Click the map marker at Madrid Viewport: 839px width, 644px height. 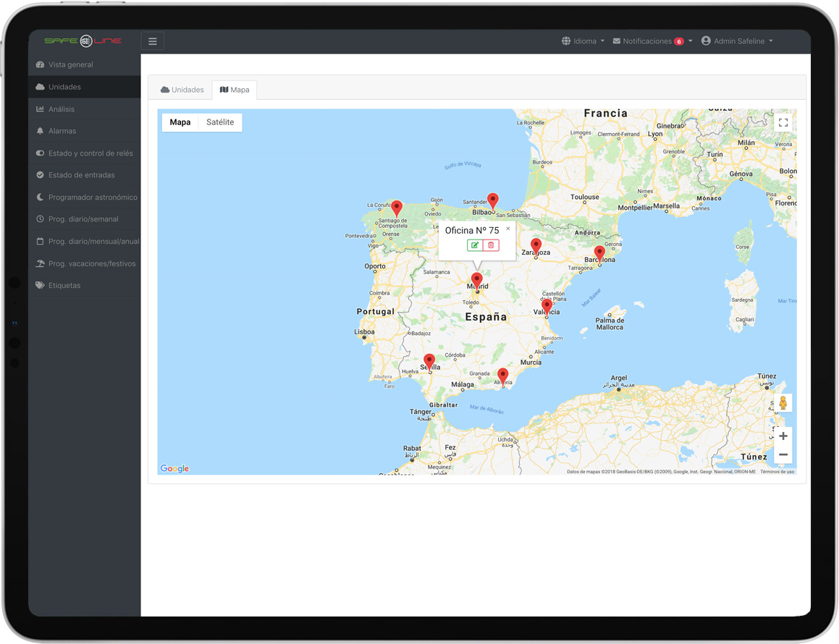coord(477,280)
